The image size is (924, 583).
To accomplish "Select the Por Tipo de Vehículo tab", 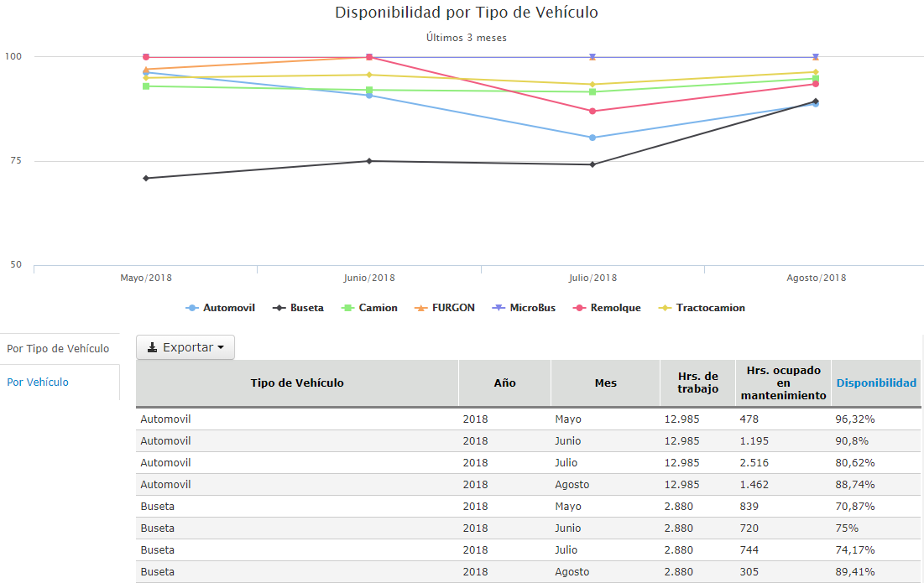I will 58,348.
